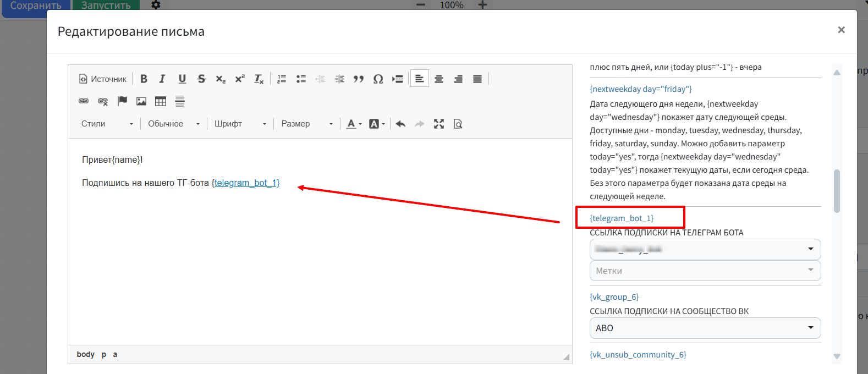
Task: Open background color picker
Action: point(377,124)
